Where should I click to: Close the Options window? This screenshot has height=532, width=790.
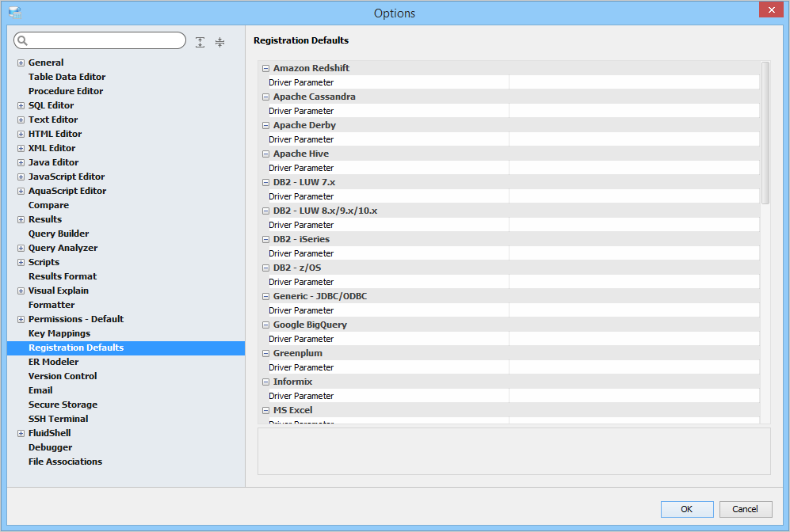point(771,9)
